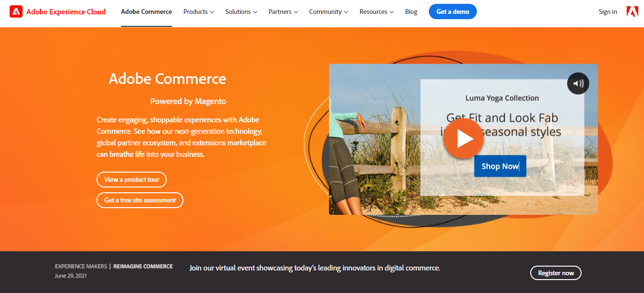Click the Adobe logo at top right

(632, 12)
